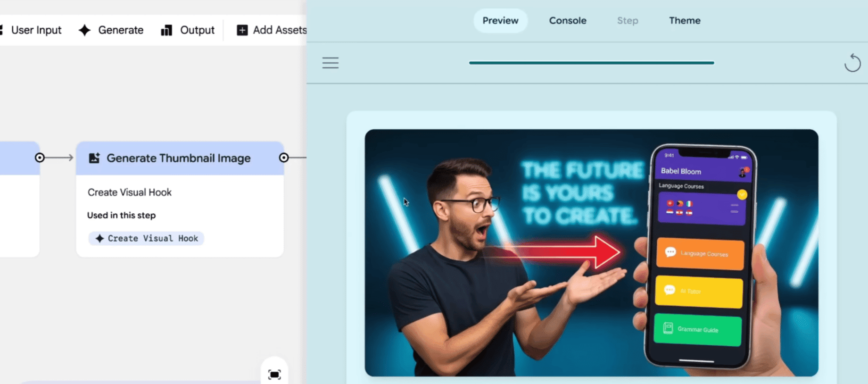Click the zoom-to-fit icon on the canvas
868x384 pixels.
[x=274, y=375]
